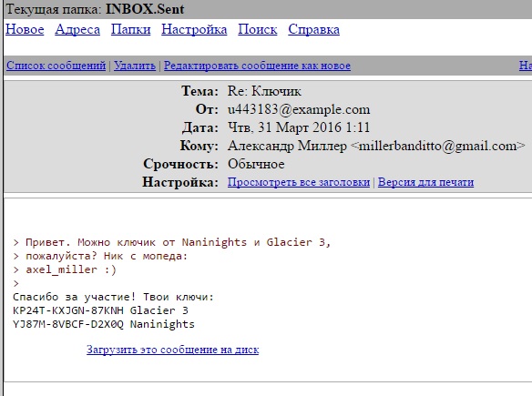This screenshot has width=532, height=396.
Task: Click recipient Александр Миллер address
Action: [376, 146]
